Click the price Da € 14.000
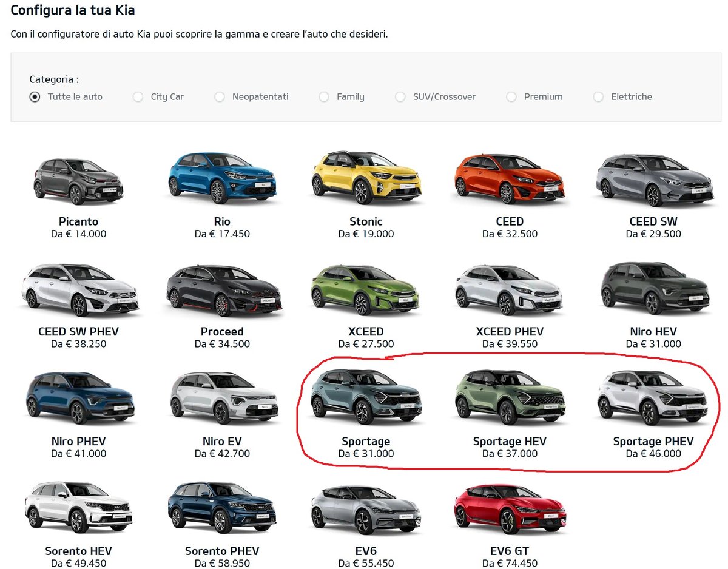This screenshot has height=569, width=728. tap(78, 234)
